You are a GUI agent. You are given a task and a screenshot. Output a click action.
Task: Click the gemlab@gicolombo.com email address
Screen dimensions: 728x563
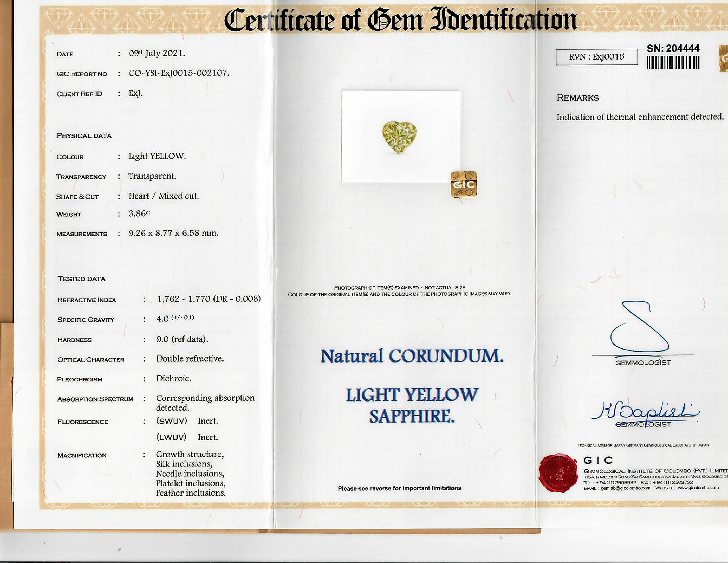[x=625, y=488]
